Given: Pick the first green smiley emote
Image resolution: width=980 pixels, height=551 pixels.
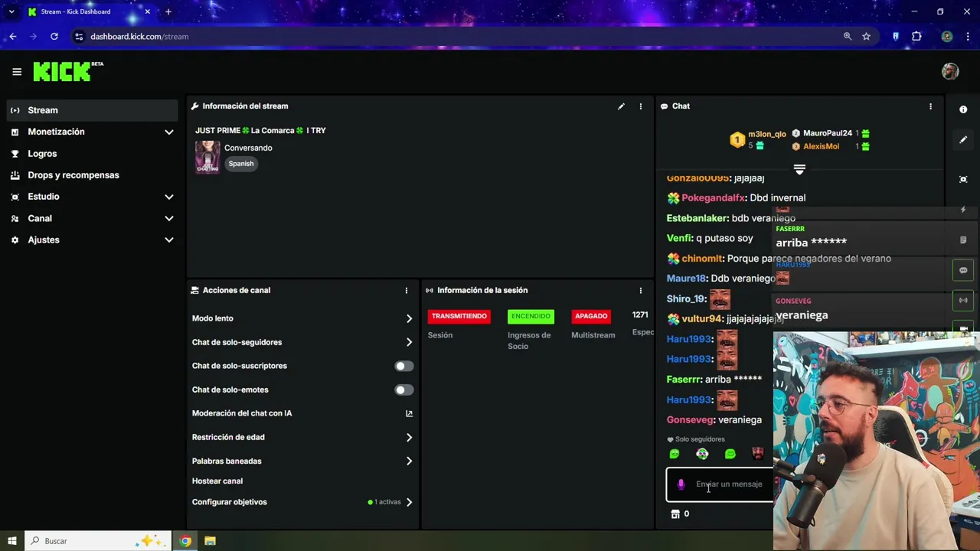Looking at the screenshot, I should [x=675, y=454].
